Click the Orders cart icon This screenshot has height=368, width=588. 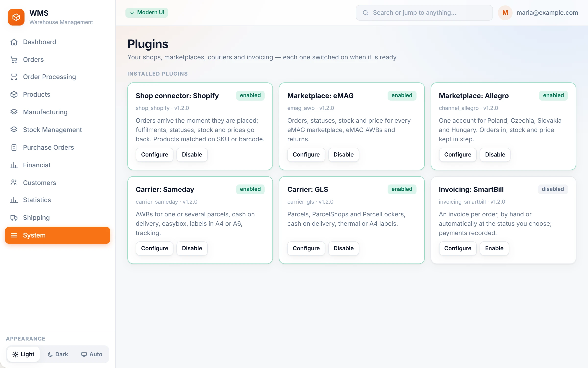pos(14,60)
